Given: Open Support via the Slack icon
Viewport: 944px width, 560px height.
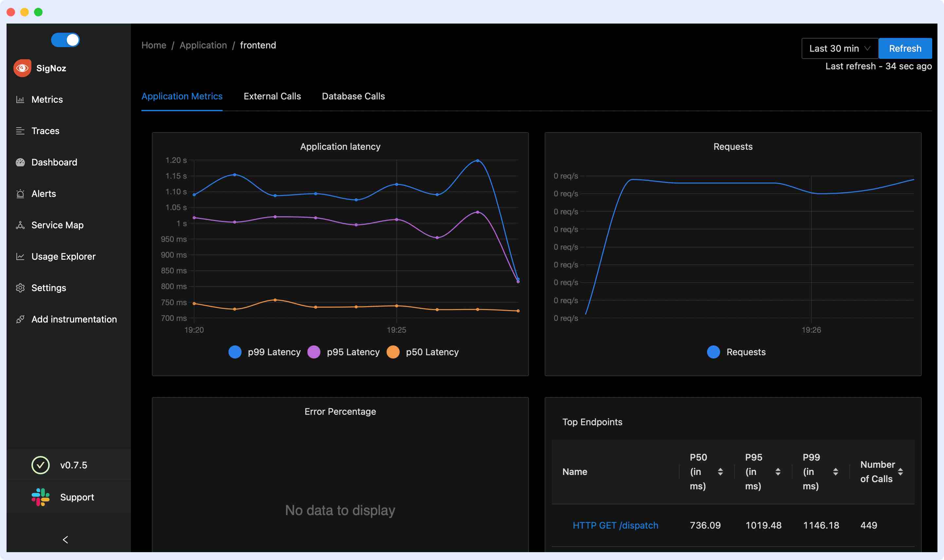Looking at the screenshot, I should [40, 497].
